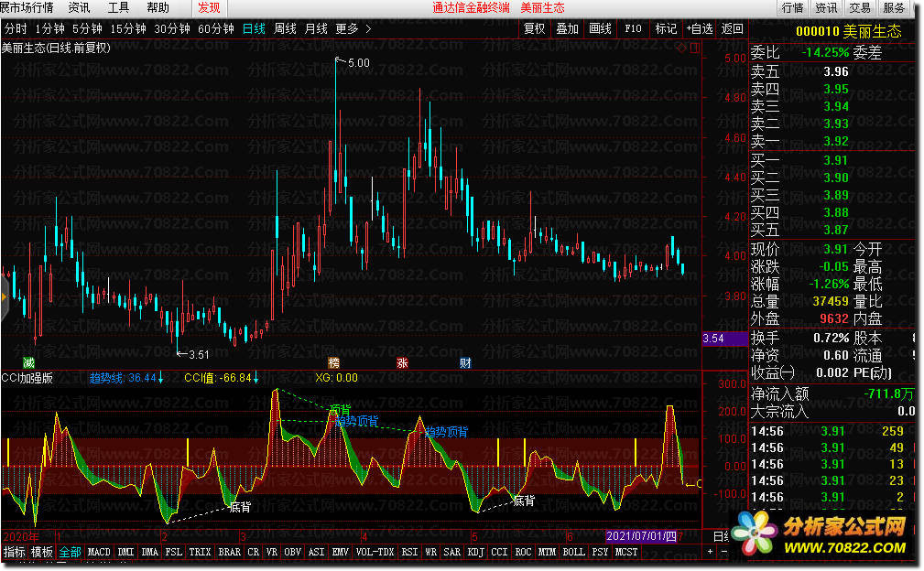The height and width of the screenshot is (571, 924).
Task: Activate the 画线 drawing button
Action: pos(601,28)
